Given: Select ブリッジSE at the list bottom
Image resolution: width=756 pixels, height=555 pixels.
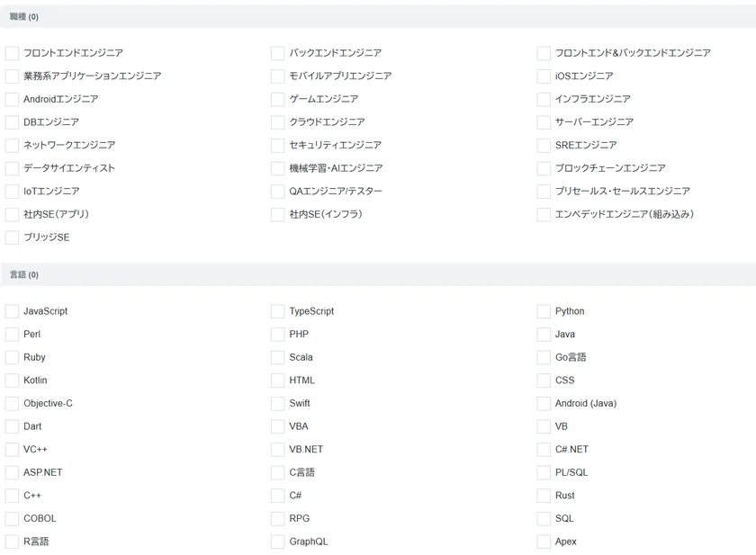Looking at the screenshot, I should (12, 237).
